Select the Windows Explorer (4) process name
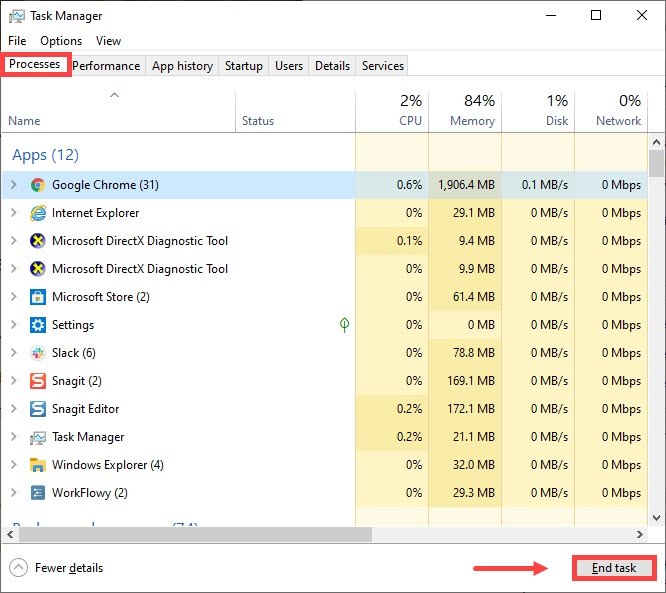Viewport: 666px width, 593px height. pyautogui.click(x=107, y=465)
